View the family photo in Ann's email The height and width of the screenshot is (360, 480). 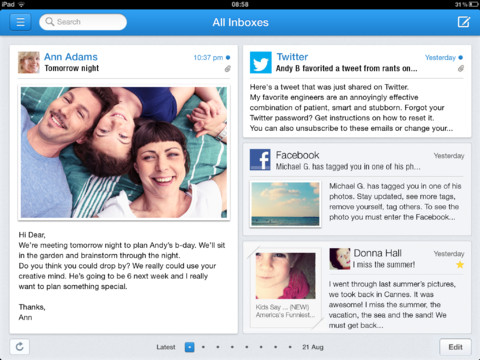pos(124,152)
